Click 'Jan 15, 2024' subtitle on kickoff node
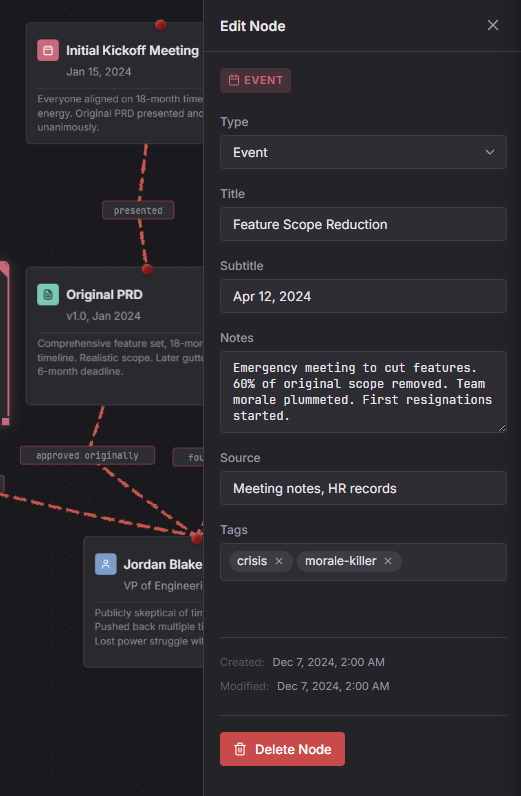521x796 pixels. coord(99,72)
